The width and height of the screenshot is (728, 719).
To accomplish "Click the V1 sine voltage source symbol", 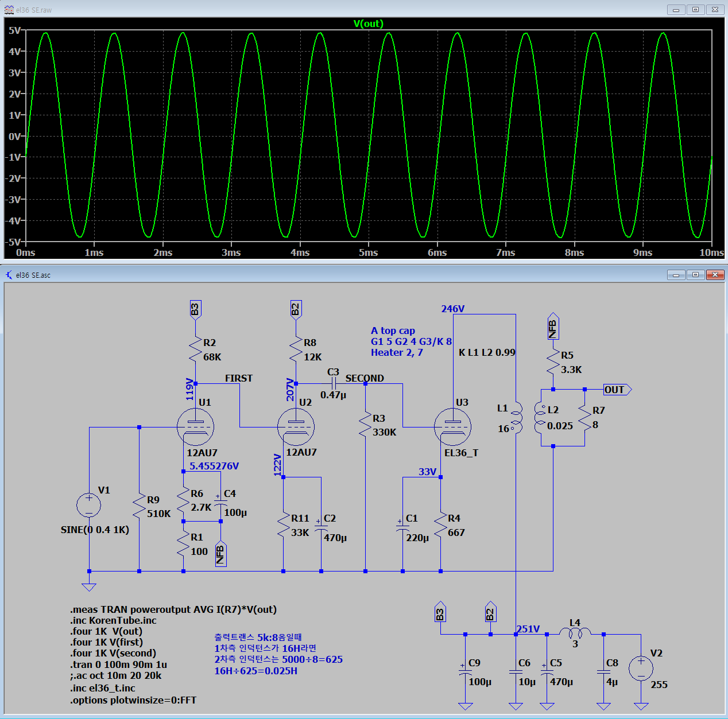I will 89,505.
